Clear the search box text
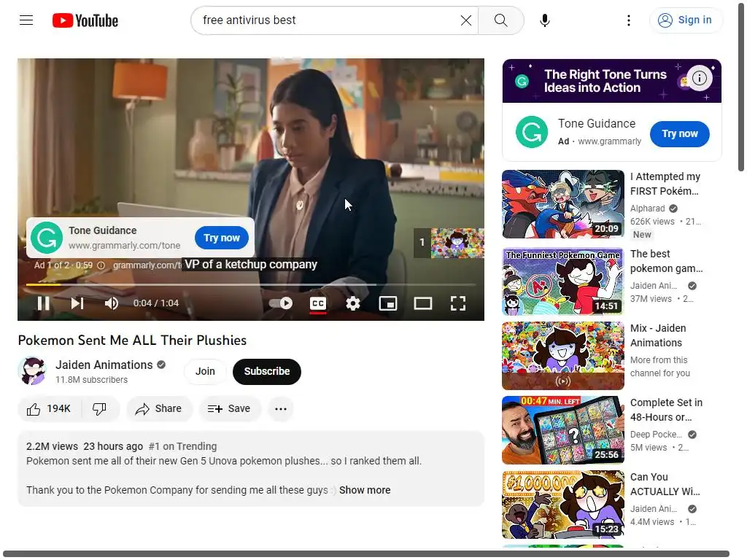 (466, 20)
